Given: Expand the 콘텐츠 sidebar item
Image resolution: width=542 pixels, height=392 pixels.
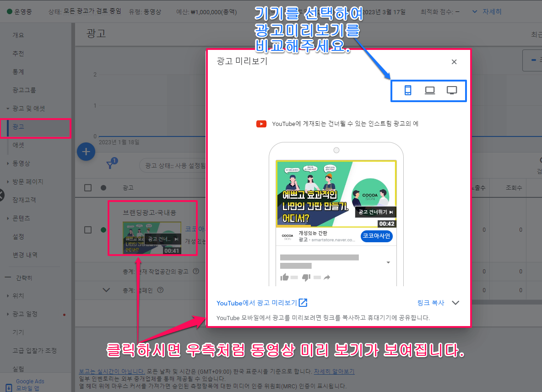Looking at the screenshot, I should (x=8, y=218).
